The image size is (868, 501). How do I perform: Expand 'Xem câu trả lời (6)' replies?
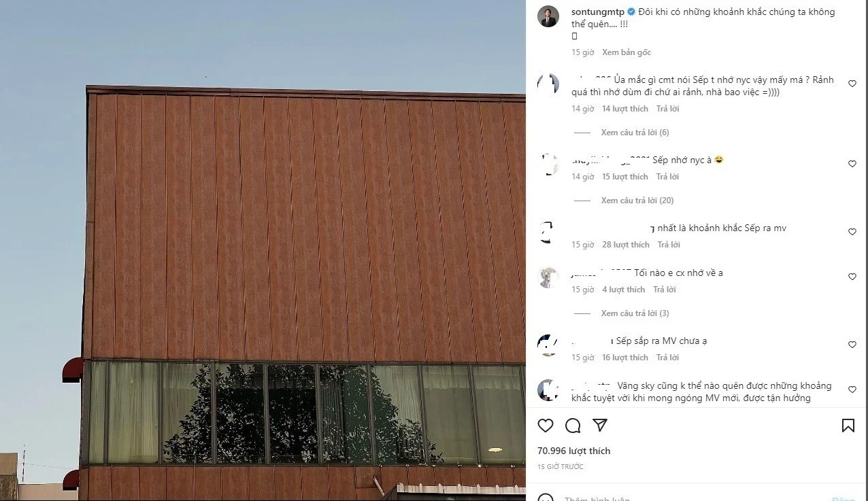click(635, 133)
